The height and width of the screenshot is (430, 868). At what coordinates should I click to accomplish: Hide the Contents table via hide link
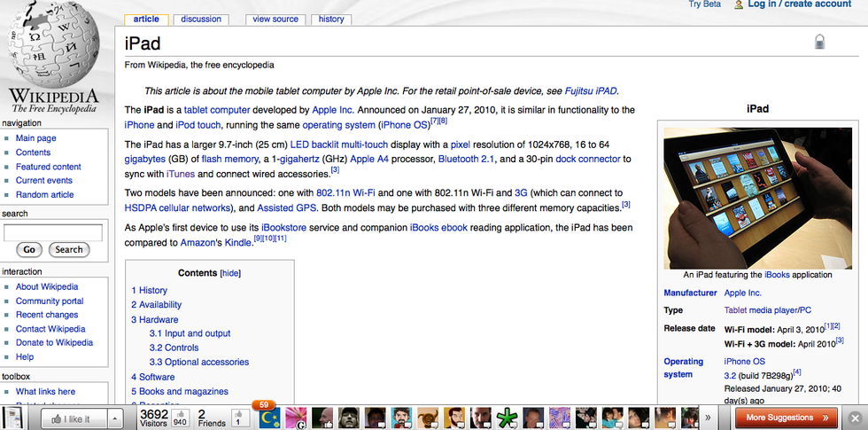pos(230,273)
